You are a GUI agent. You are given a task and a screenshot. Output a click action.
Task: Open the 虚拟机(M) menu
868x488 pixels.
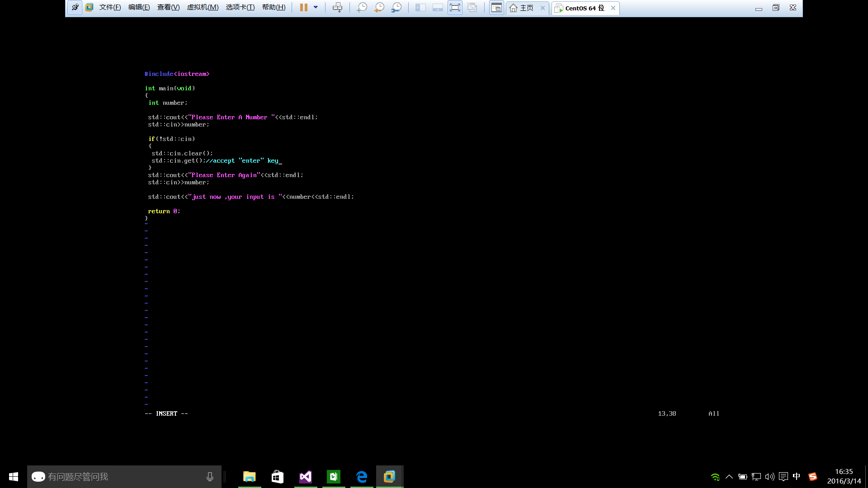(x=203, y=7)
